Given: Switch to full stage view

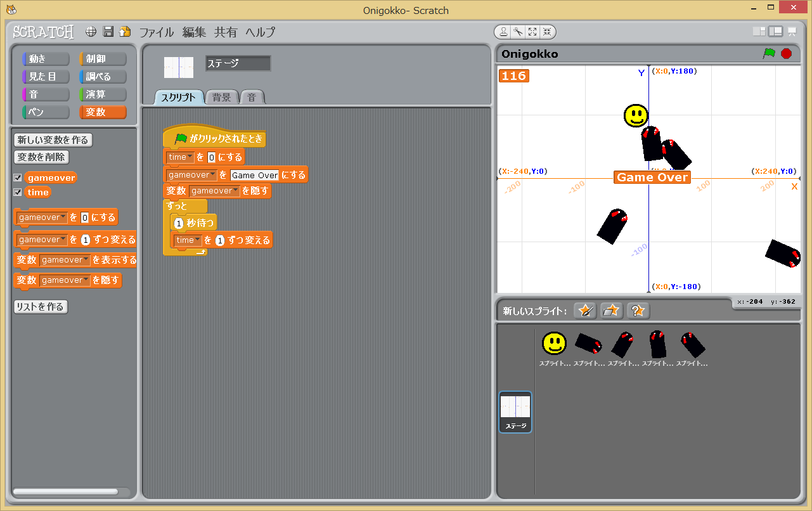Looking at the screenshot, I should (775, 32).
